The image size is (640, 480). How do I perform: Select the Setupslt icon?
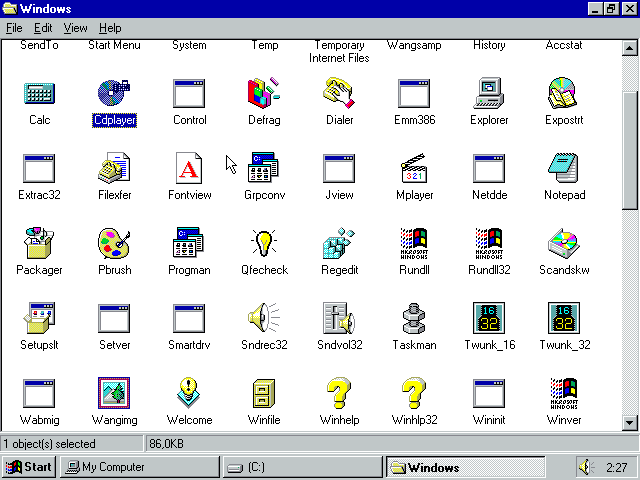(x=39, y=318)
